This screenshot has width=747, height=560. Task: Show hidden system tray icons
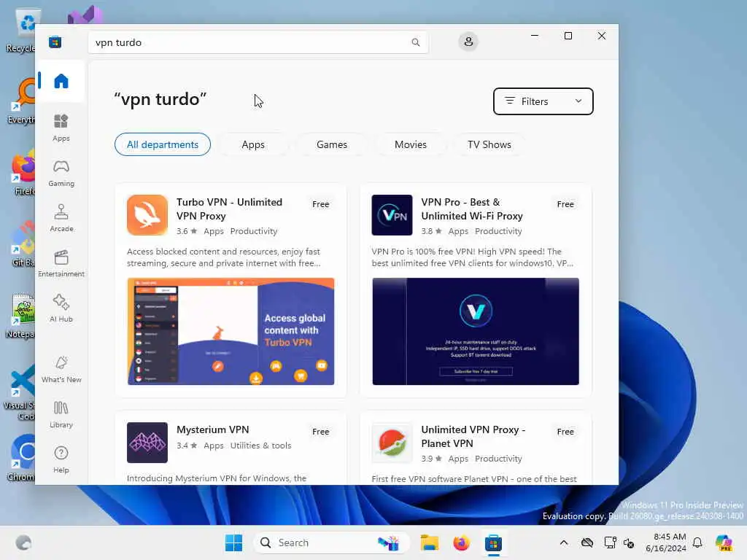pos(564,542)
